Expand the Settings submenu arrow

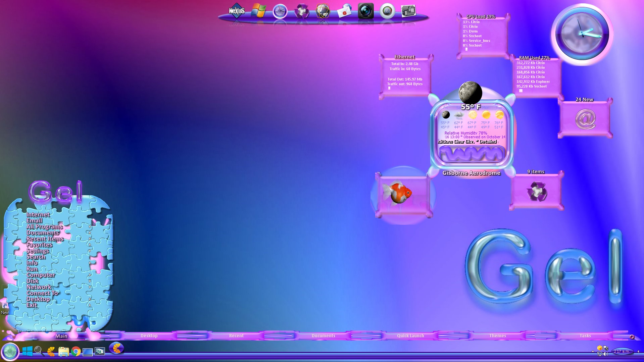[x=90, y=251]
